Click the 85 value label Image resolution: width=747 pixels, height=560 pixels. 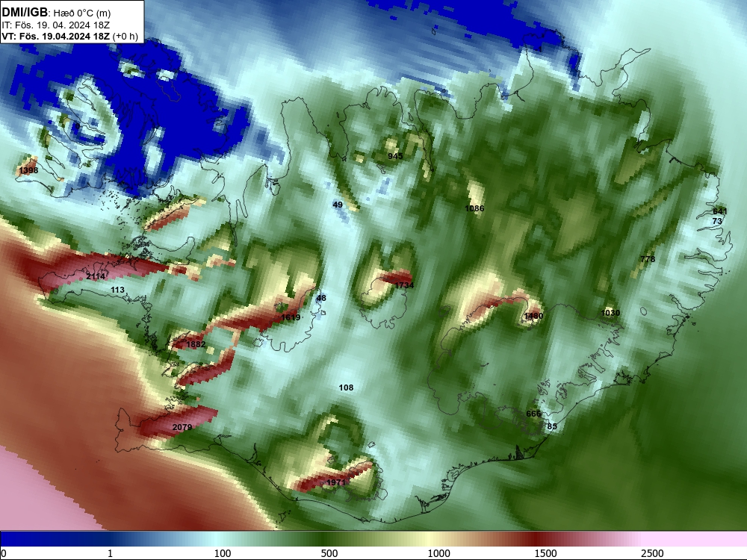[x=552, y=426]
